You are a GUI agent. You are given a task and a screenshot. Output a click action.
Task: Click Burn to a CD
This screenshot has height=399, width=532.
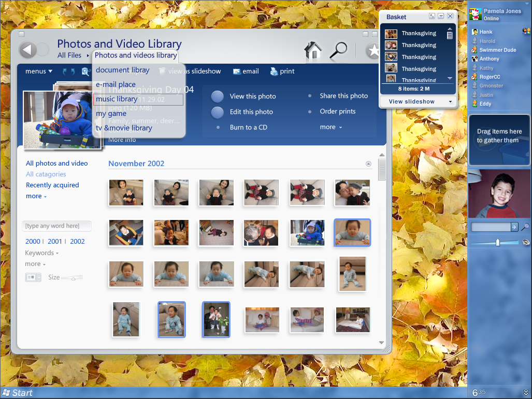coord(249,127)
